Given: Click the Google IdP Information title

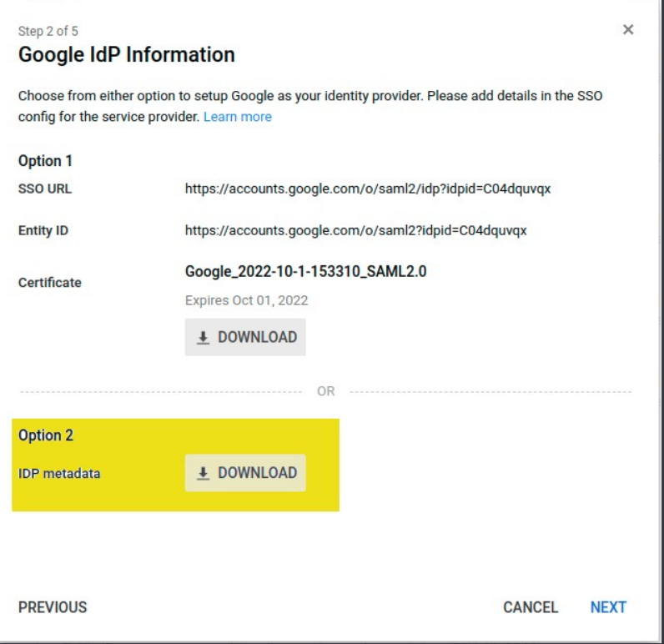Looking at the screenshot, I should point(127,54).
